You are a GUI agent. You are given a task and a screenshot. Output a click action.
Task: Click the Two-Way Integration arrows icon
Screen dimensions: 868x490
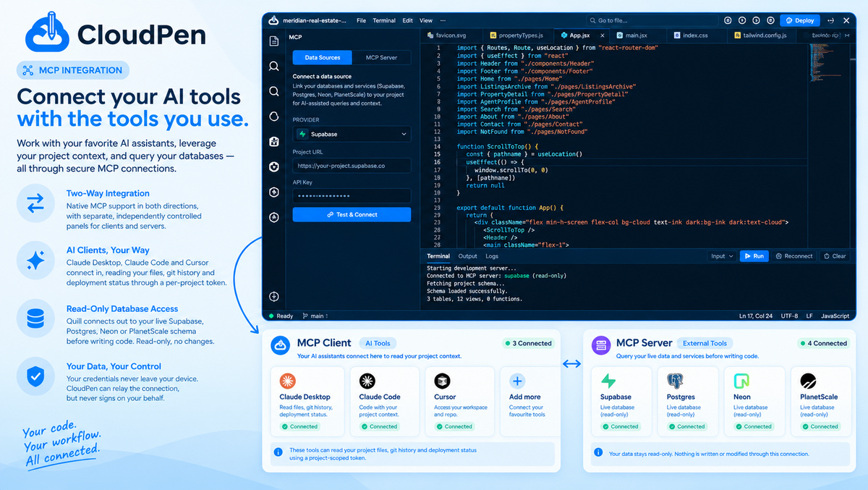(35, 204)
